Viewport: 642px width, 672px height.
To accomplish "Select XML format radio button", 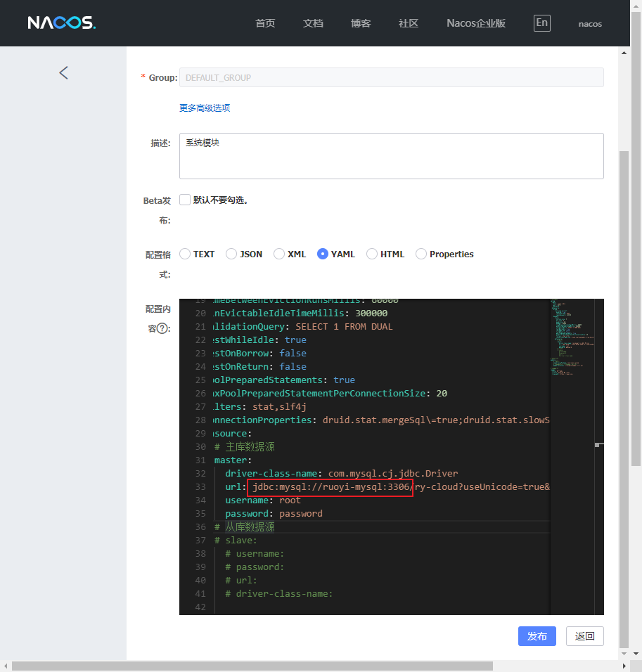I will click(x=279, y=254).
